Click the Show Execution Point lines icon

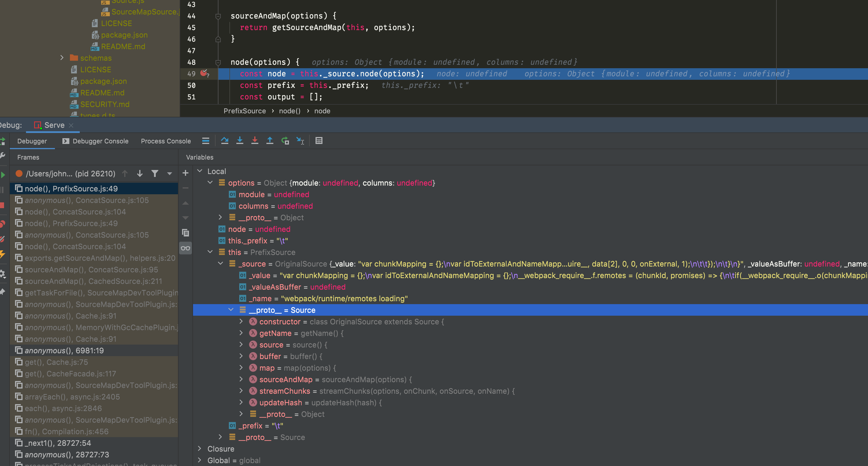point(205,140)
